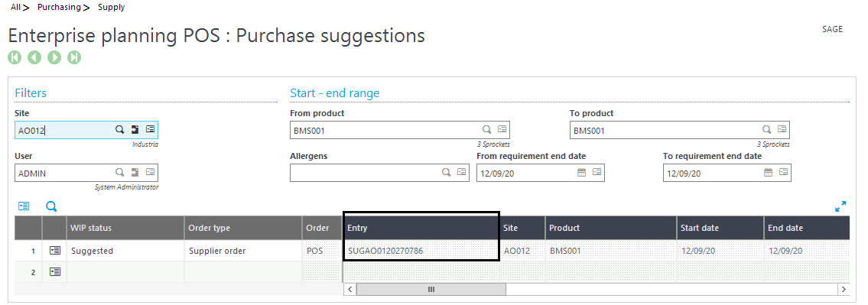Go to the next record icon
868x305 pixels.
tap(54, 57)
